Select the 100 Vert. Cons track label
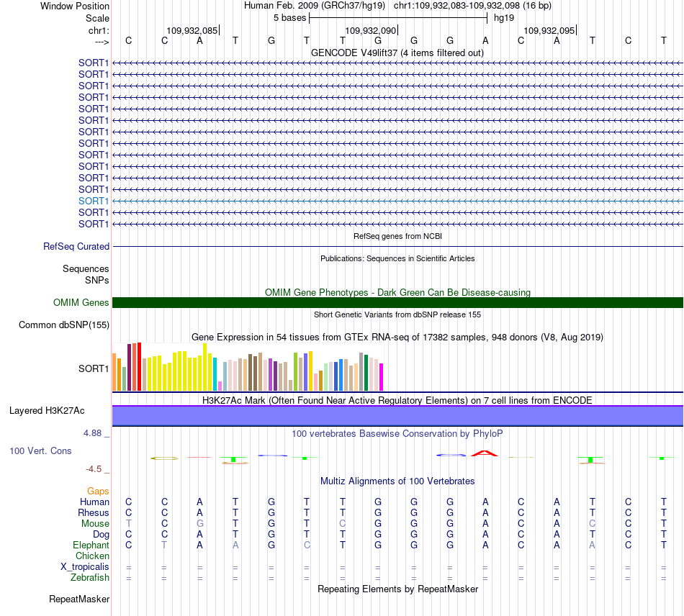 [x=40, y=450]
